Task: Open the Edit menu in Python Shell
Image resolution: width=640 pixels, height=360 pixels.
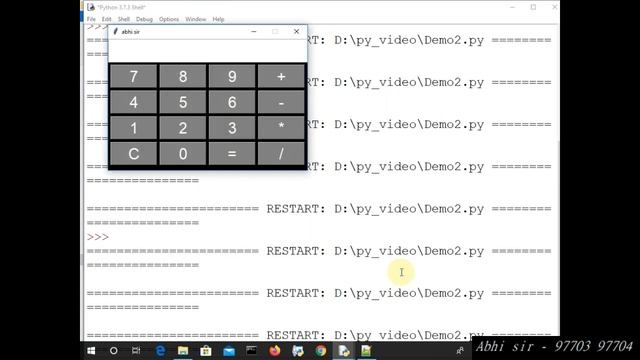Action: pyautogui.click(x=107, y=19)
